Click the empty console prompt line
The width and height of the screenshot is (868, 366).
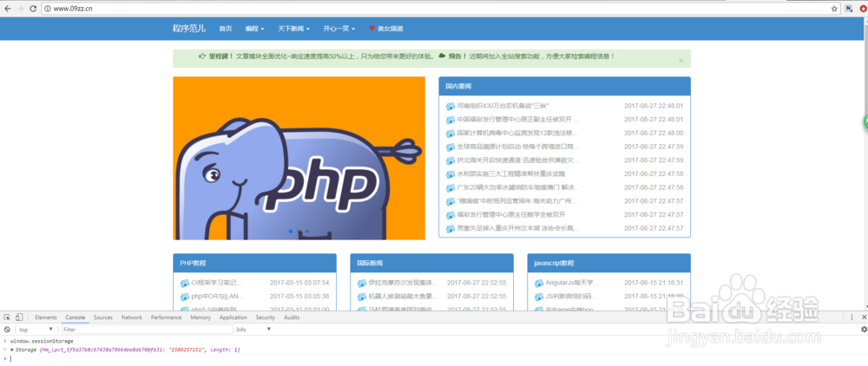434,359
